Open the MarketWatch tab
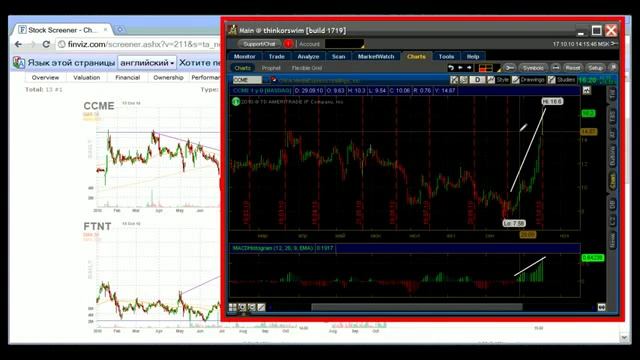 click(x=376, y=56)
